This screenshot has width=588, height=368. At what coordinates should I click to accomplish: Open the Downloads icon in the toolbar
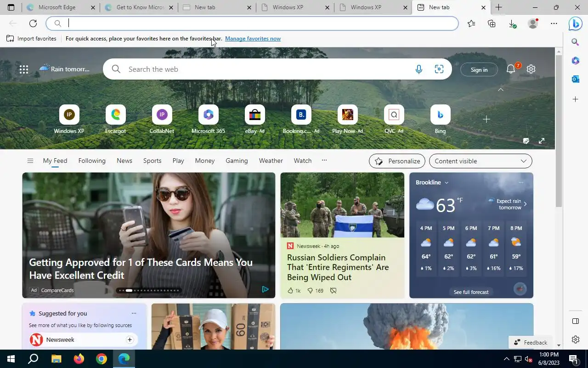point(512,23)
